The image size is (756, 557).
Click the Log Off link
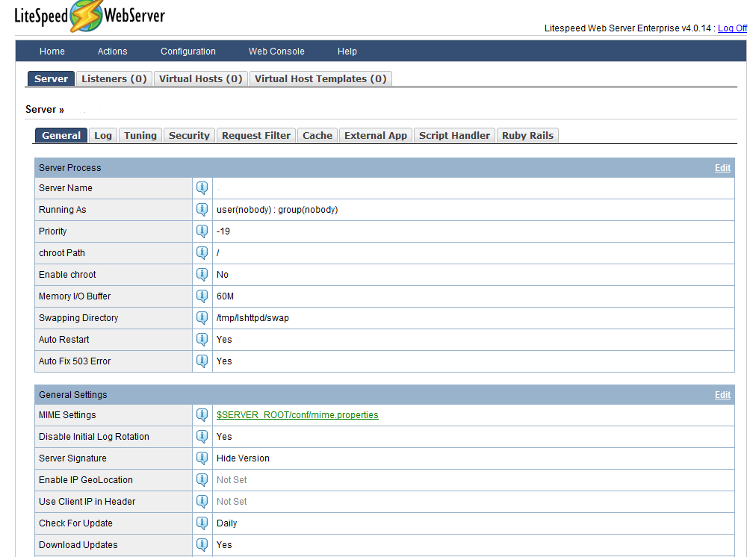(x=732, y=28)
